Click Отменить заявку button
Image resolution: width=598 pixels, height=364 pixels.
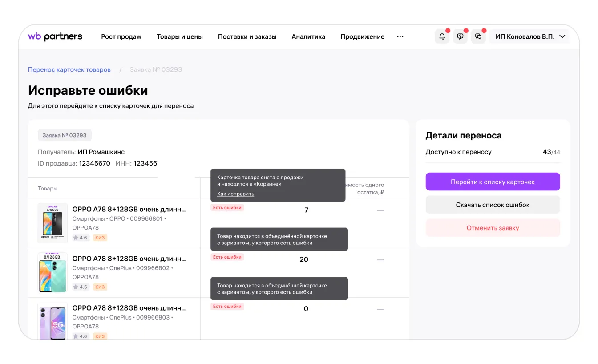pos(493,228)
